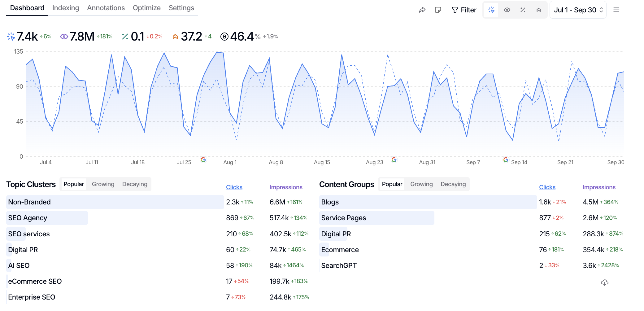Click the Optimize tab
644x311 pixels.
click(146, 8)
